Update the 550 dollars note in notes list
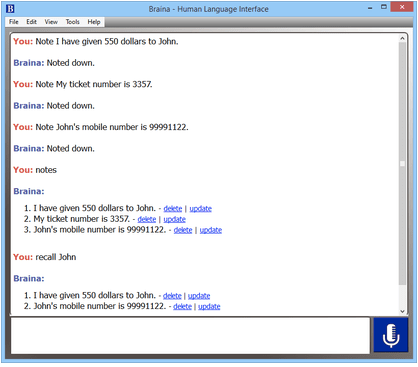418x367 pixels. pos(201,209)
